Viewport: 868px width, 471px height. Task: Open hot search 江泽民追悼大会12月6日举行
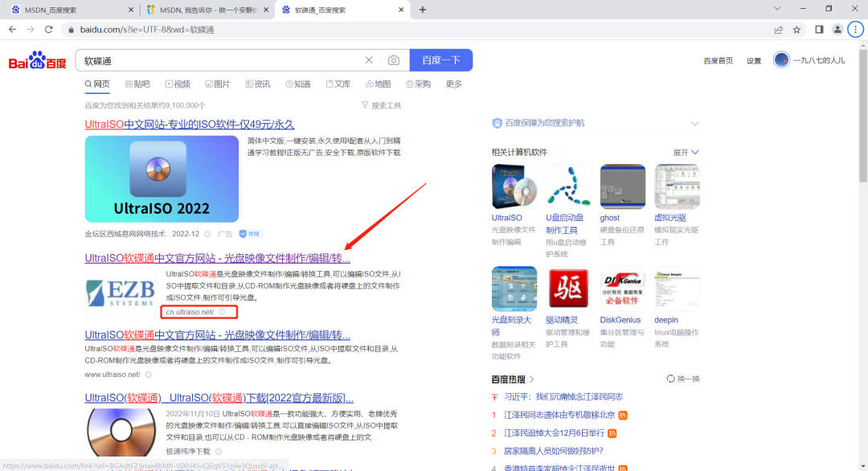point(554,432)
